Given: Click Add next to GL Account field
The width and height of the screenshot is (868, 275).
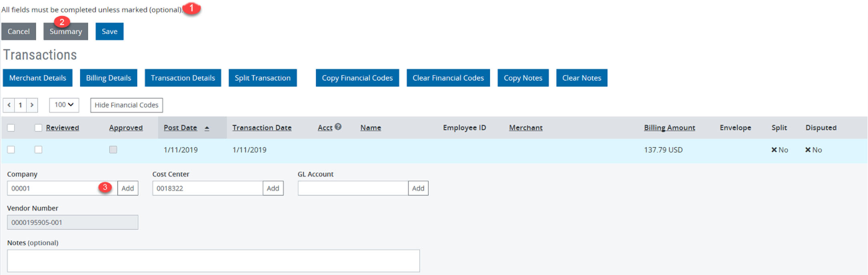Looking at the screenshot, I should (x=418, y=188).
